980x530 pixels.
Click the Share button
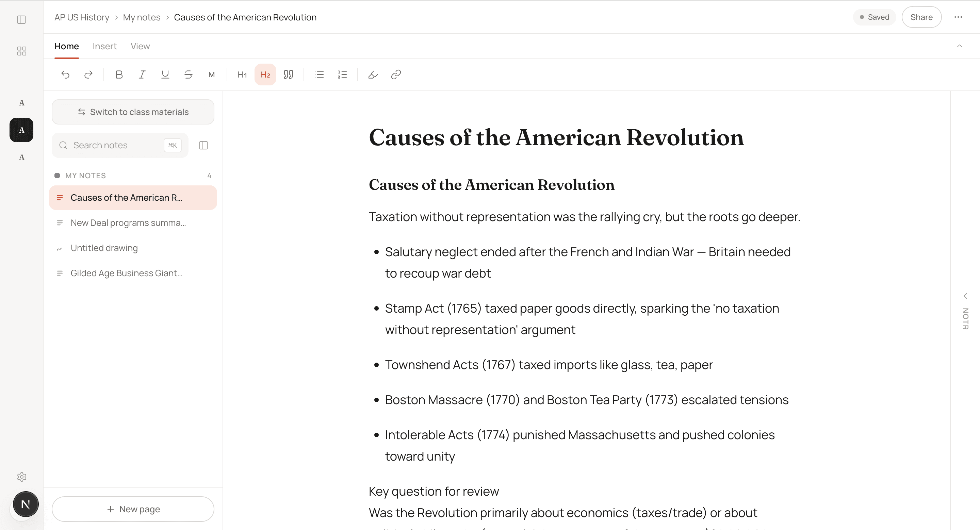pyautogui.click(x=921, y=17)
